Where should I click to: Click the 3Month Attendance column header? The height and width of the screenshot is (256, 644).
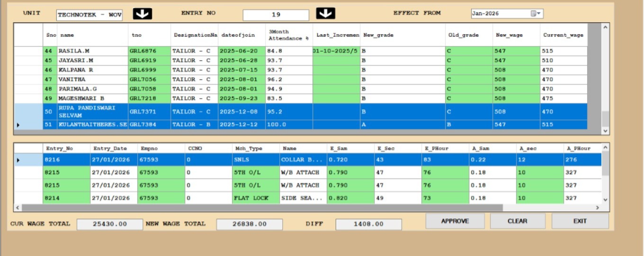click(288, 35)
